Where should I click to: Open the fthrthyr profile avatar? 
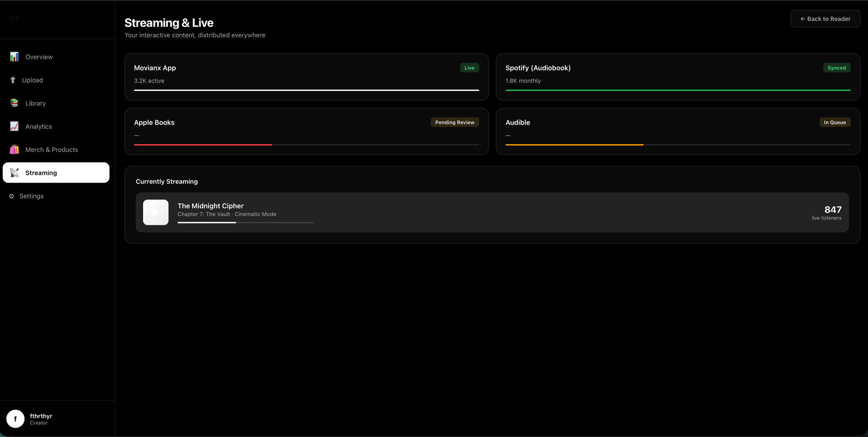16,419
